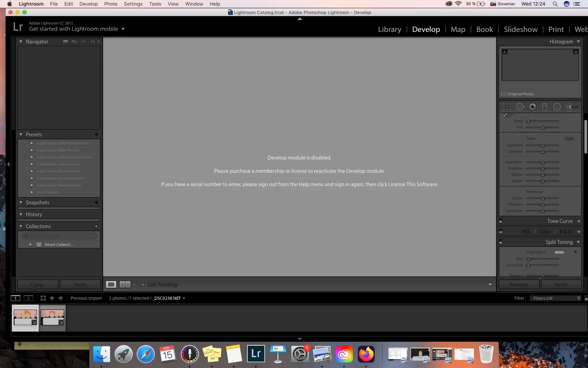Click the Lr logo identity plate
The height and width of the screenshot is (368, 588).
tap(18, 27)
